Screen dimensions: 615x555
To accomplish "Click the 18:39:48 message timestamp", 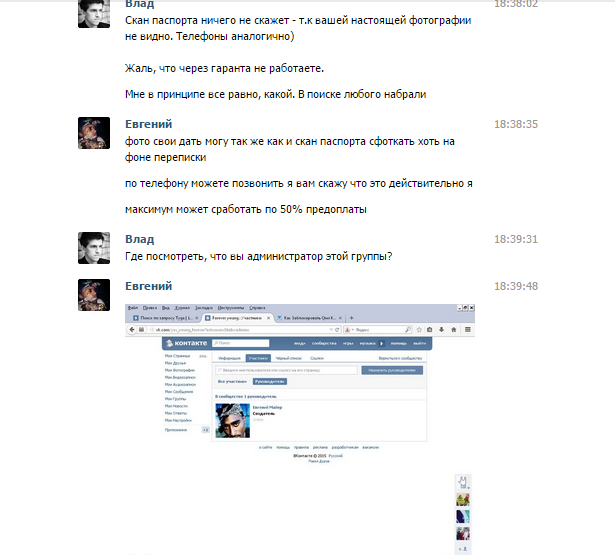I will pyautogui.click(x=516, y=286).
